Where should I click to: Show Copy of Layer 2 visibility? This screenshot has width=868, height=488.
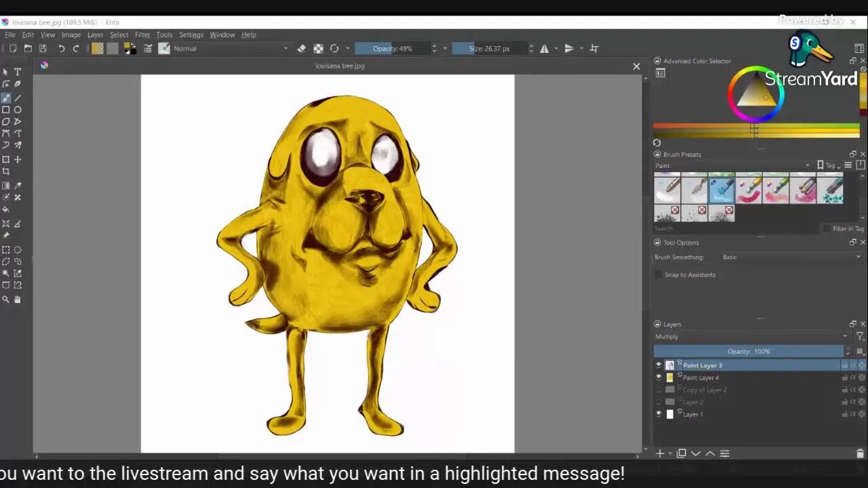658,390
